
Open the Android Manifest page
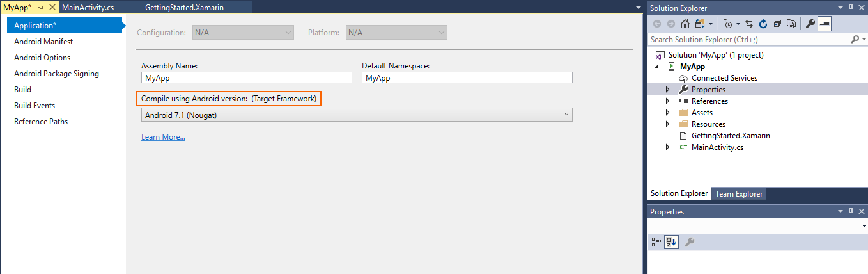pos(43,42)
